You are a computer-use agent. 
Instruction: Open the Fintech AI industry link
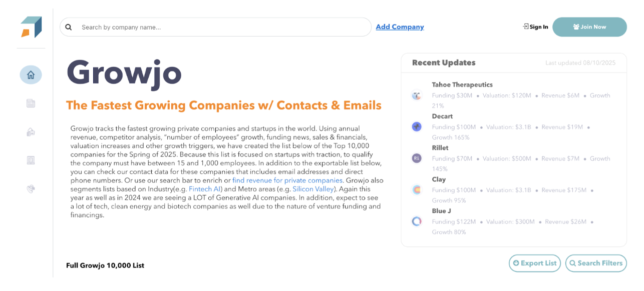click(205, 189)
